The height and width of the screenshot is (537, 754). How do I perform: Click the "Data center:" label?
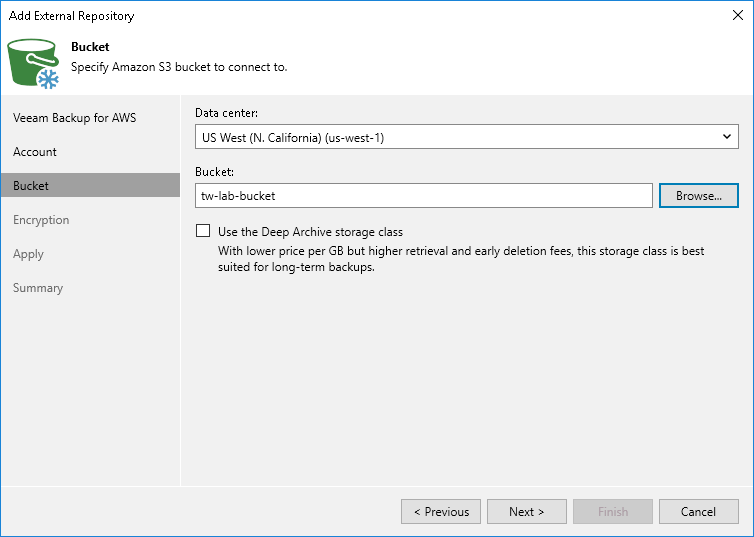[229, 113]
